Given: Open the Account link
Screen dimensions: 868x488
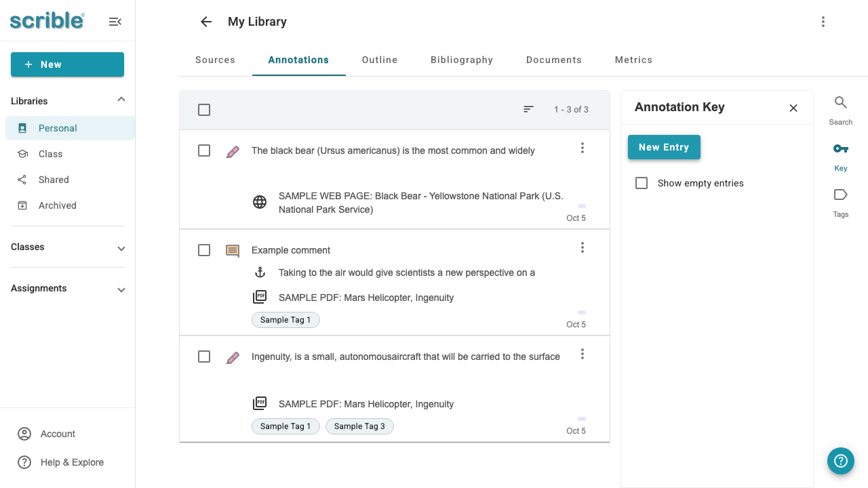Looking at the screenshot, I should pyautogui.click(x=58, y=434).
